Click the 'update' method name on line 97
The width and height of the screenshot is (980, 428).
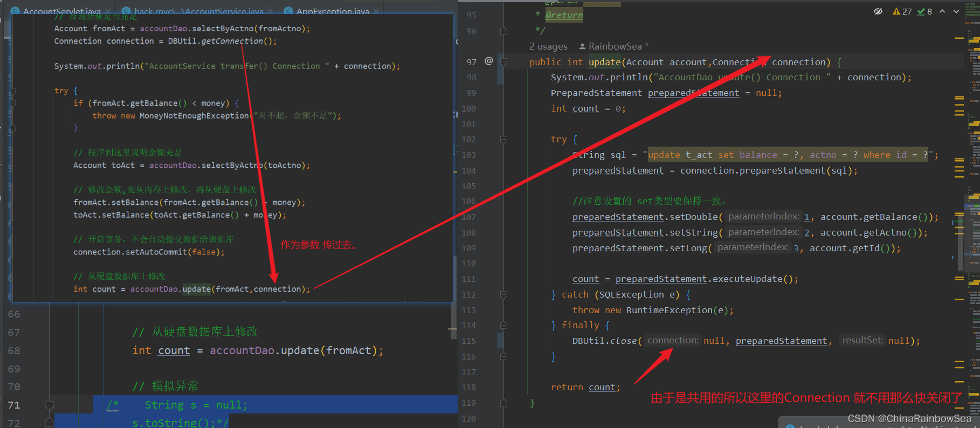(x=605, y=62)
